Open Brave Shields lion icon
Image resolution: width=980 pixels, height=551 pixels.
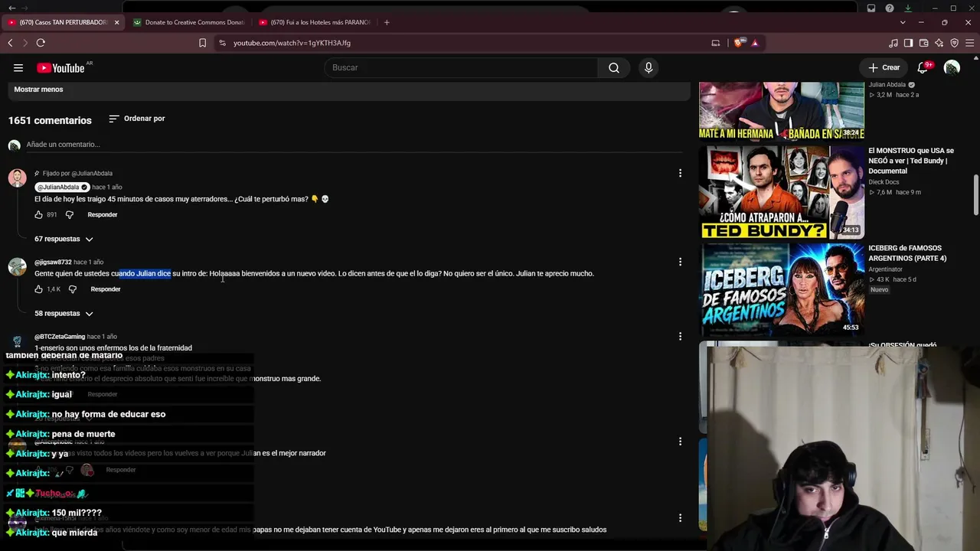pyautogui.click(x=737, y=43)
